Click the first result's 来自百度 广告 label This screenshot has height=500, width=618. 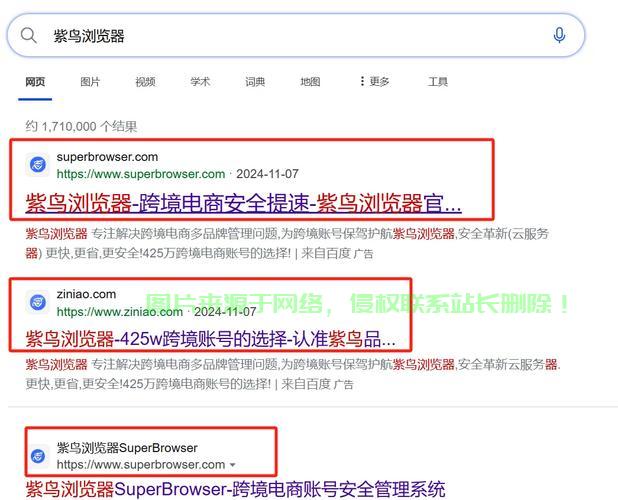[337, 253]
